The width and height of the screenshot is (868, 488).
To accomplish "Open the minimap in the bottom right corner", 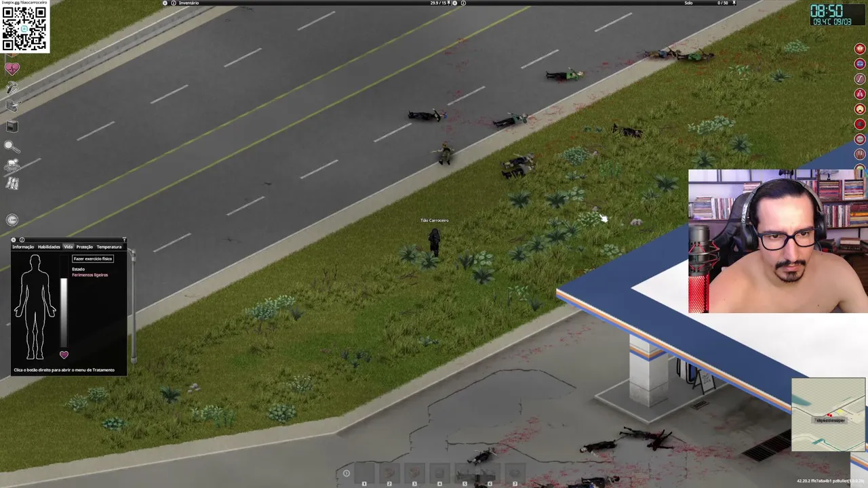I will click(828, 415).
